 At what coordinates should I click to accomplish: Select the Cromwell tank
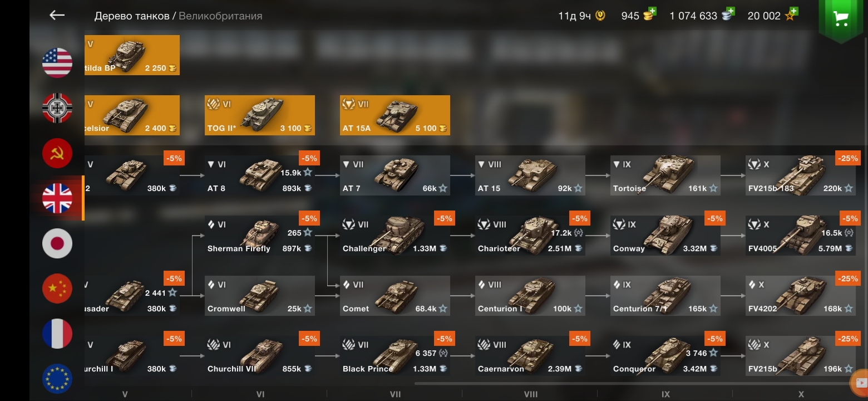[260, 296]
